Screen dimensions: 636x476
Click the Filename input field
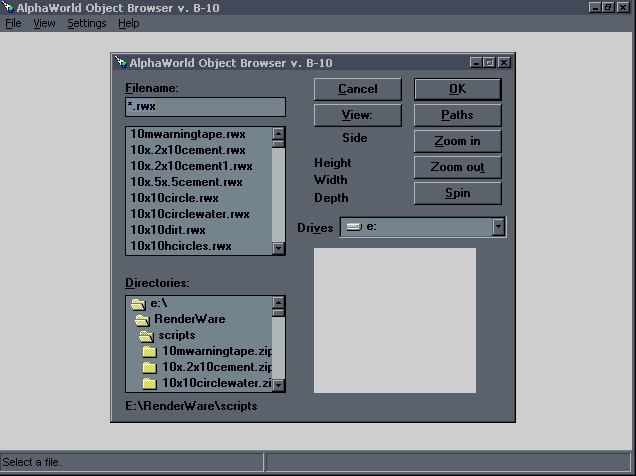pos(205,107)
